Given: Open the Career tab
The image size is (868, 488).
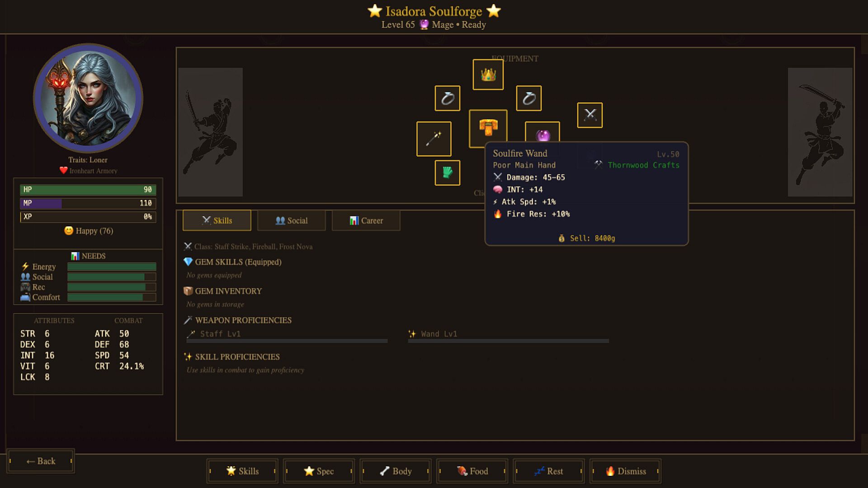Looking at the screenshot, I should 366,221.
